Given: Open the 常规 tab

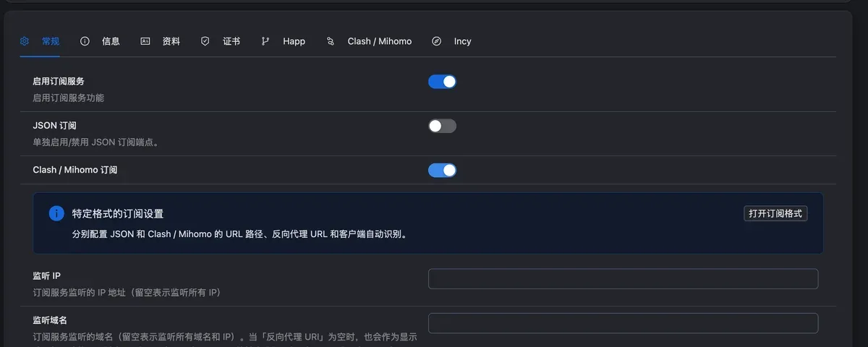Looking at the screenshot, I should tap(40, 41).
